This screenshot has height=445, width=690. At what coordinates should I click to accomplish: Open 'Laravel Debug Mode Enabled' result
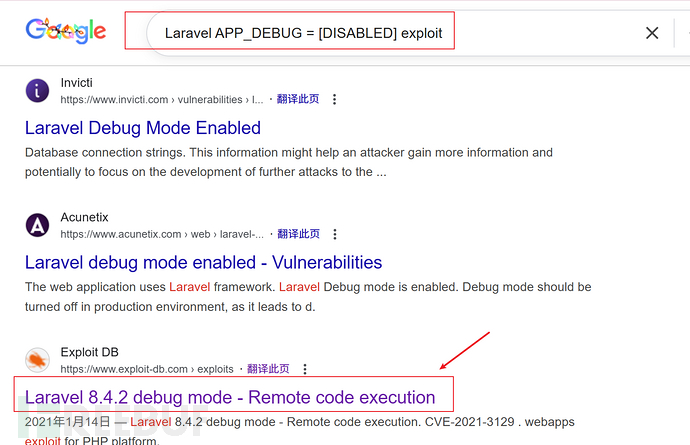[143, 128]
